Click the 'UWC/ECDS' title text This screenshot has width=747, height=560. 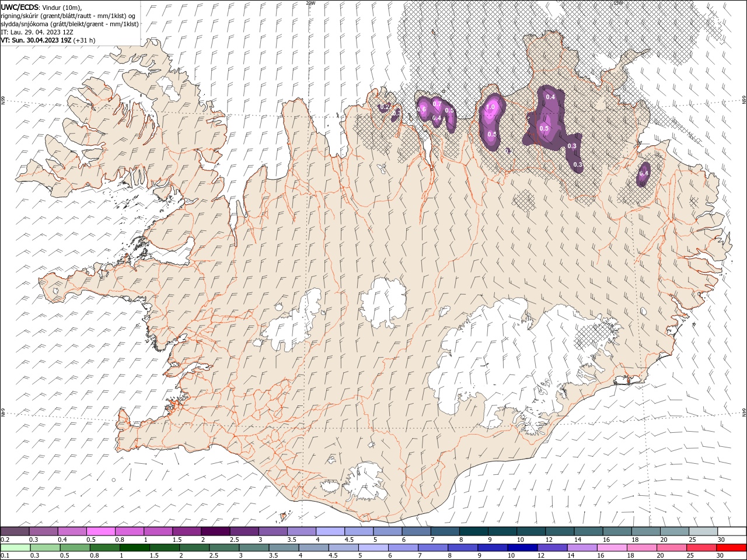point(20,7)
